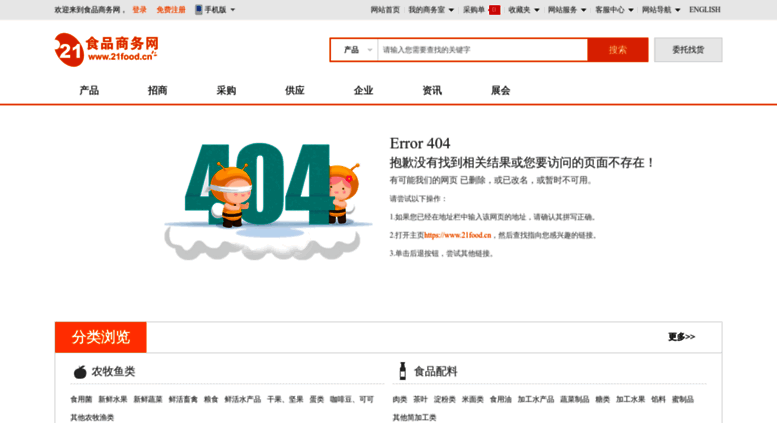Open the 粮食 category
This screenshot has width=777, height=423.
click(x=211, y=399)
